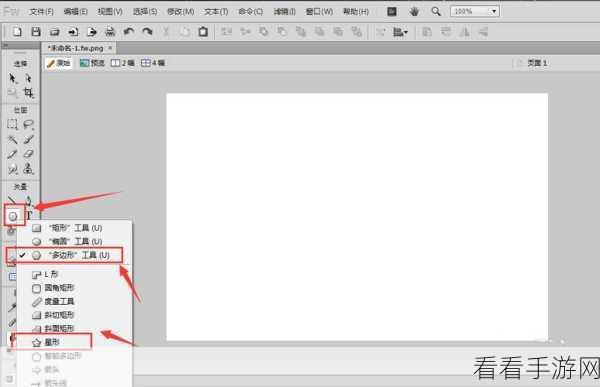Choose the "矩形" 工具 (U) menu entry
The width and height of the screenshot is (600, 387).
click(75, 228)
